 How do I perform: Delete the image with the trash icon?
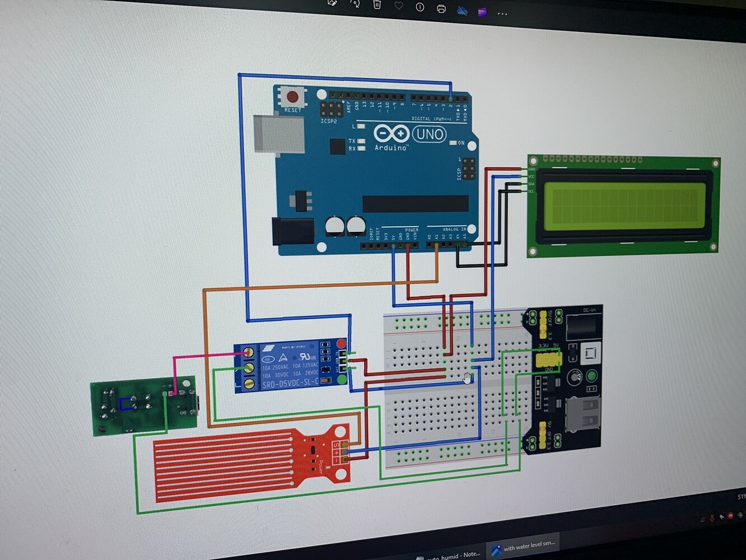click(x=377, y=5)
